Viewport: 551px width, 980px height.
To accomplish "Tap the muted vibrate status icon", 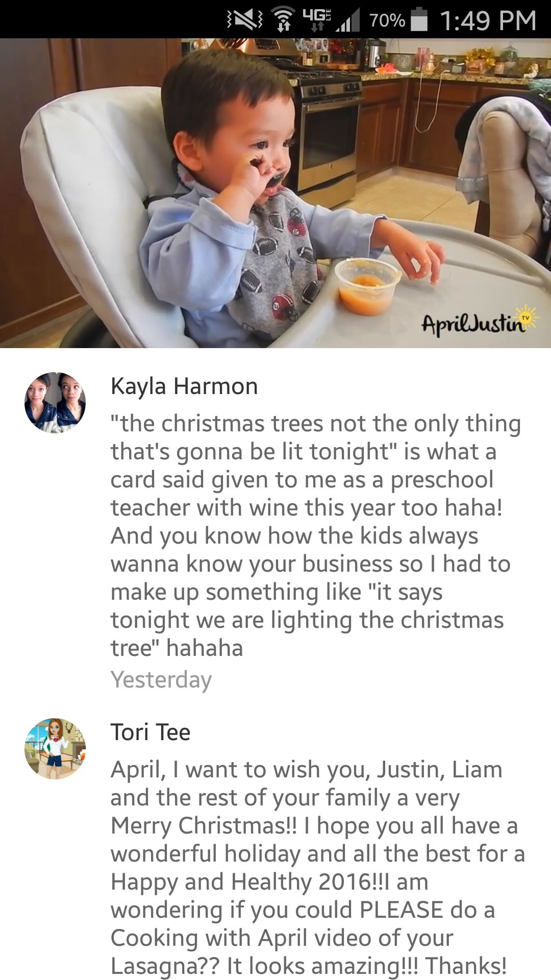I will tap(245, 20).
